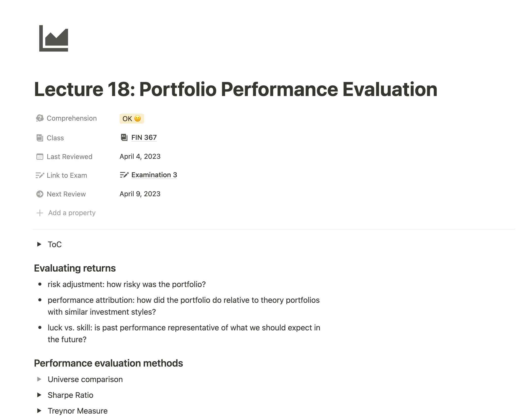Expand the Sharpe Ratio toggle
Screen dimensions: 526x420
pos(39,395)
